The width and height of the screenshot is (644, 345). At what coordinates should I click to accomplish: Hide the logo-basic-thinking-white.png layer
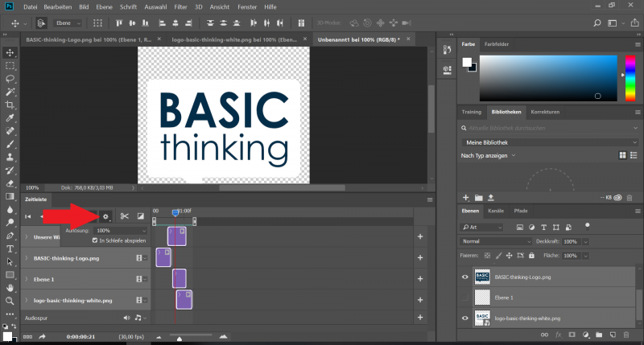click(465, 318)
